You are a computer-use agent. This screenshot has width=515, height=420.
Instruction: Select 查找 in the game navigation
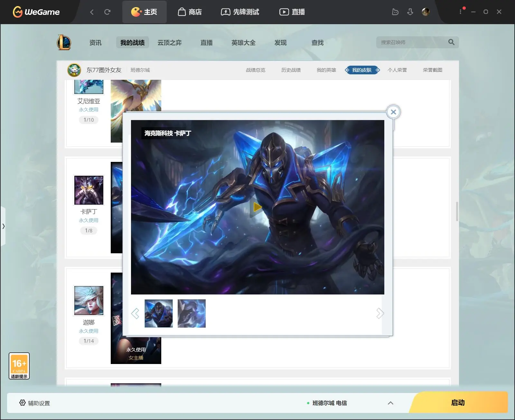(317, 42)
